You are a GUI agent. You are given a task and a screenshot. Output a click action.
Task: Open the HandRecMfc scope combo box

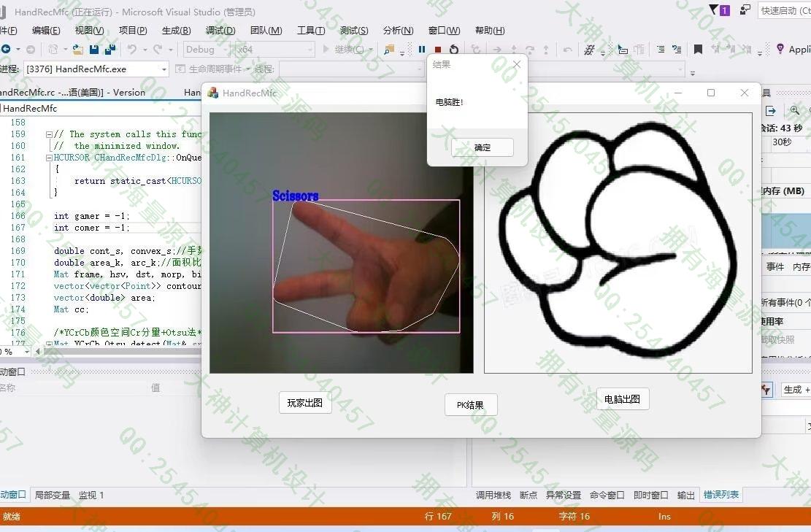pyautogui.click(x=101, y=108)
